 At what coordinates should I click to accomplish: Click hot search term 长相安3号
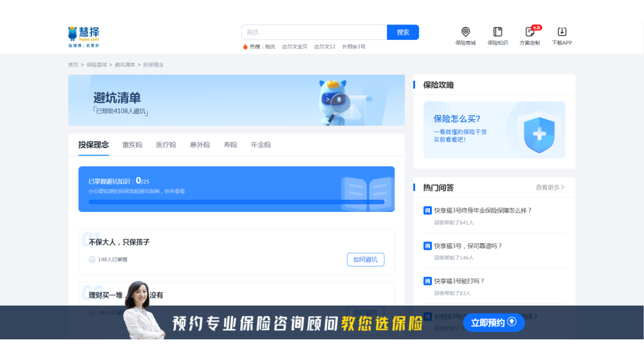tap(354, 47)
